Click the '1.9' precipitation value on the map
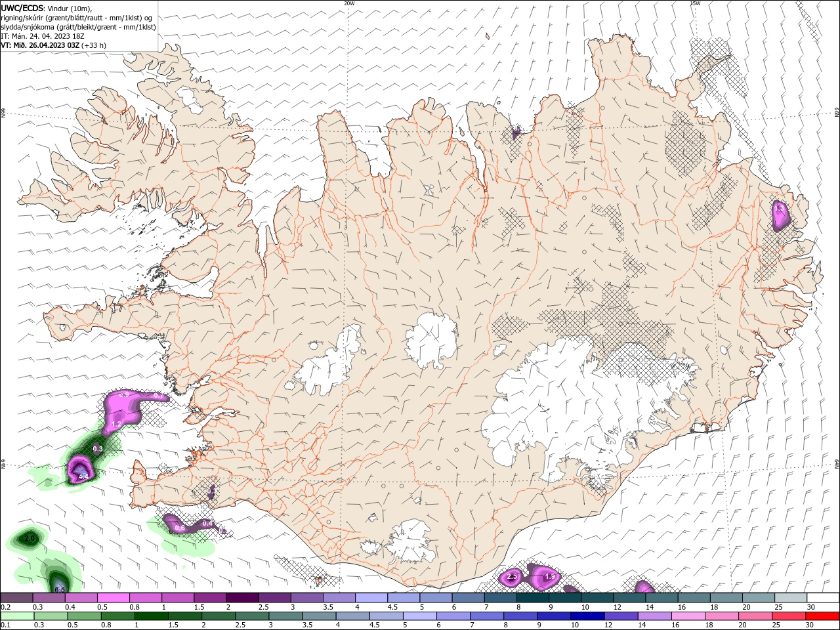Viewport: 840px width, 630px height. click(550, 577)
